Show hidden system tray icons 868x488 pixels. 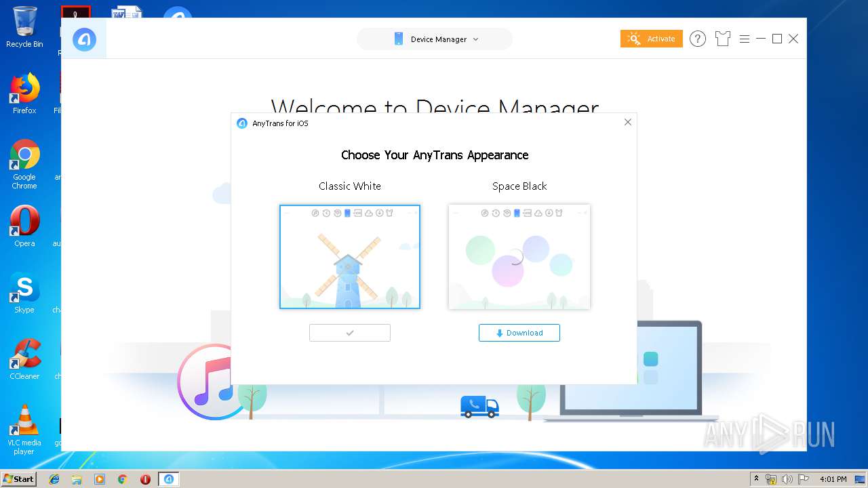[x=757, y=479]
